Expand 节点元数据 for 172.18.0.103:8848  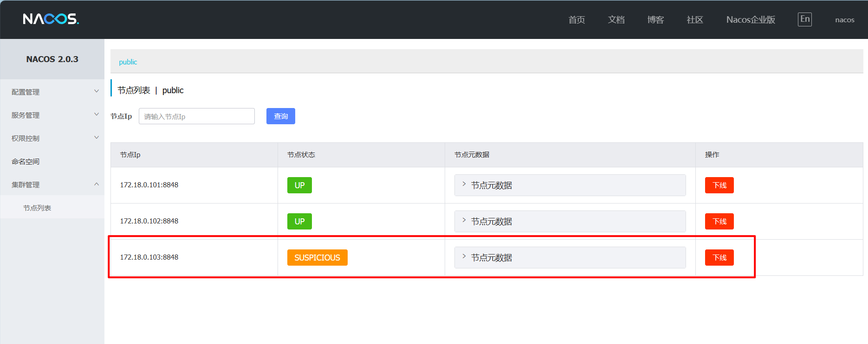coord(570,258)
